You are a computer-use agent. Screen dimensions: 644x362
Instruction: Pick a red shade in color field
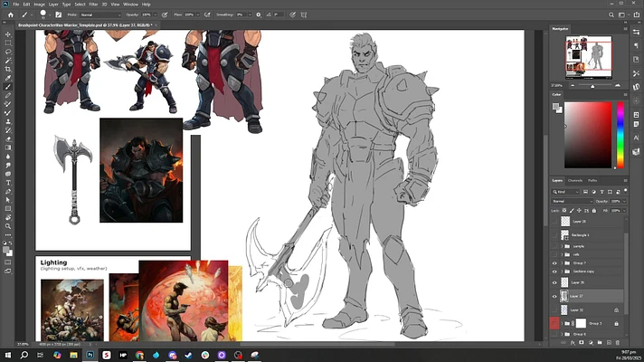(588, 135)
